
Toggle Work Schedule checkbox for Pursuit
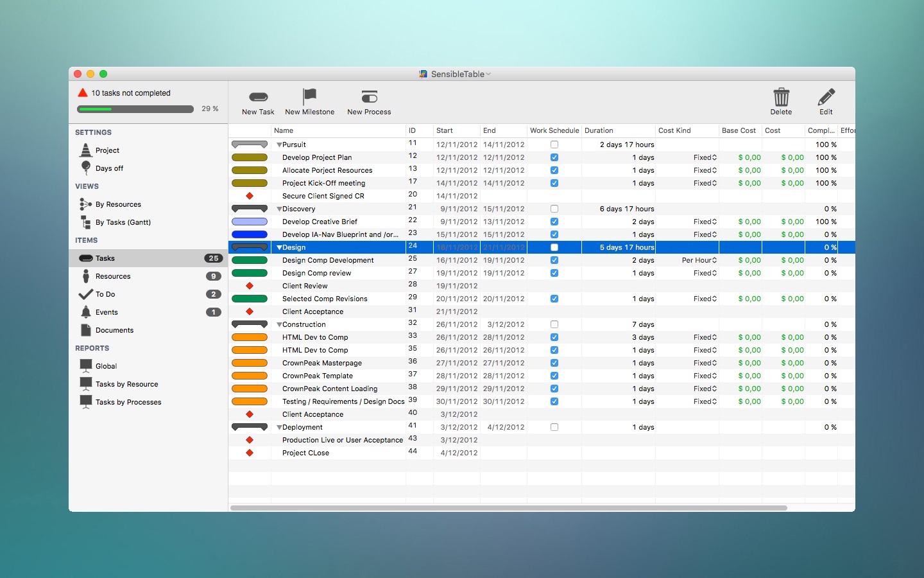[x=554, y=144]
